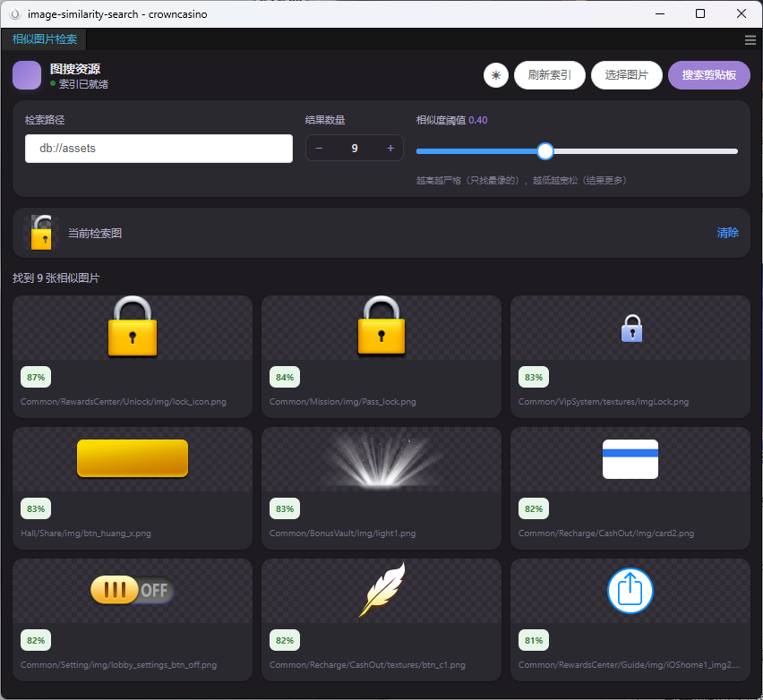
Task: Click the 清除 clear link
Action: click(x=727, y=233)
